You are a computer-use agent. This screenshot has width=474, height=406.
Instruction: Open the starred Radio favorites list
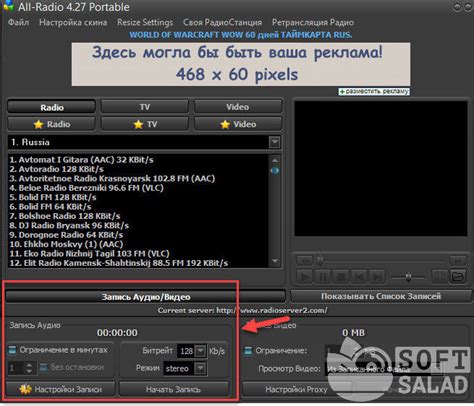(52, 124)
